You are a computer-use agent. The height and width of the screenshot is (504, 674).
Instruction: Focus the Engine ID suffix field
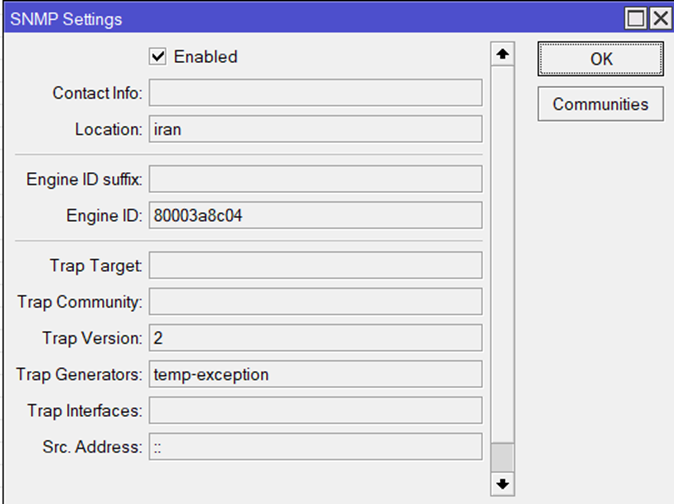click(315, 179)
